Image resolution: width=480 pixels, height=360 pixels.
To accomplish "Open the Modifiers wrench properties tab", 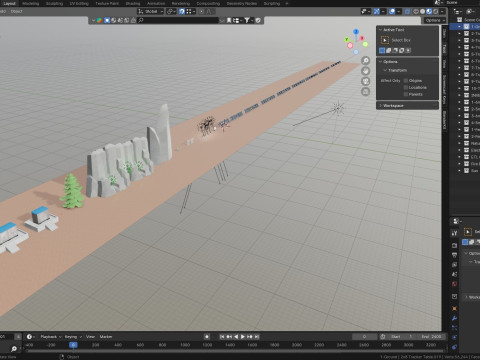I will click(x=454, y=318).
